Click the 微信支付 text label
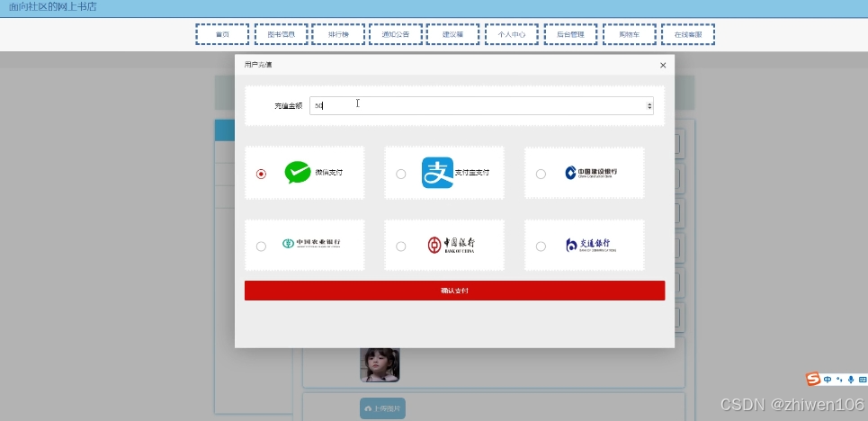Image resolution: width=868 pixels, height=421 pixels. [x=329, y=173]
